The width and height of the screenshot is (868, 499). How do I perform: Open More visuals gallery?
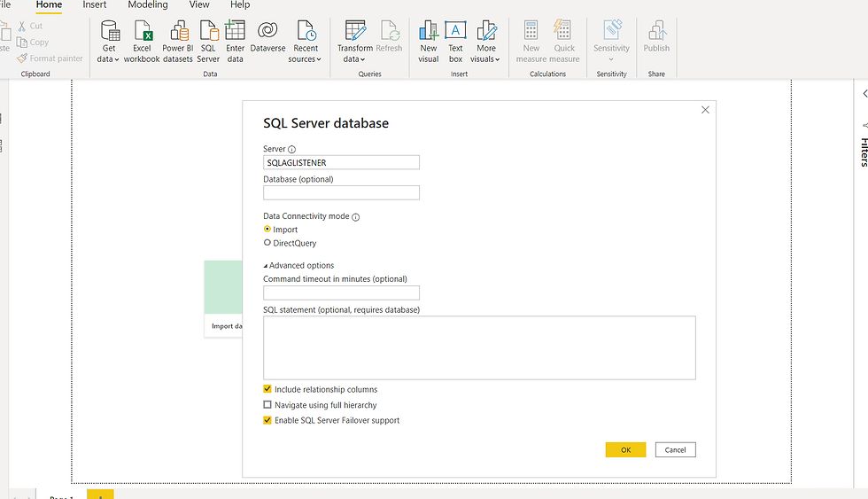click(485, 42)
